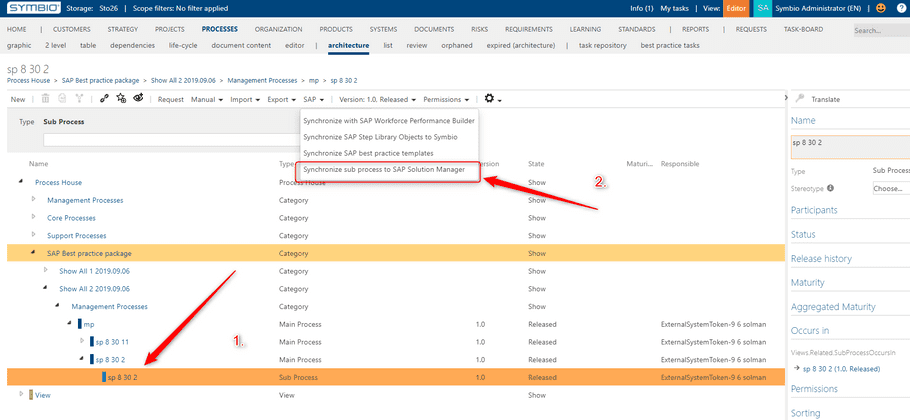Viewport: 910px width, 420px height.
Task: Open the best practice tasks sub-tab
Action: pyautogui.click(x=670, y=45)
